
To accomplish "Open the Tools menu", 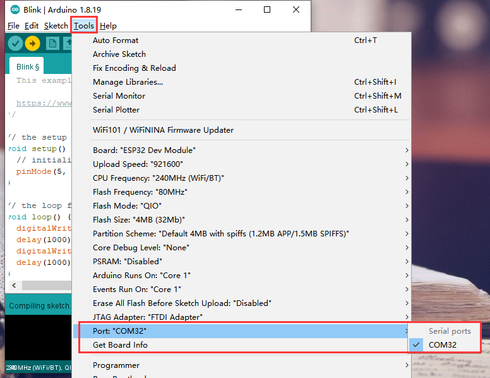I will 84,26.
